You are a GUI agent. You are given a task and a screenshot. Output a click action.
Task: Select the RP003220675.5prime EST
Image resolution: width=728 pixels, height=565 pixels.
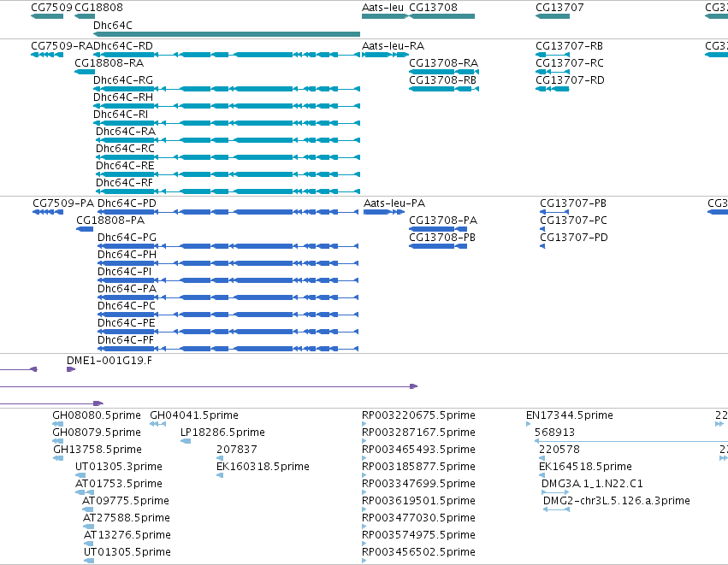(364, 424)
